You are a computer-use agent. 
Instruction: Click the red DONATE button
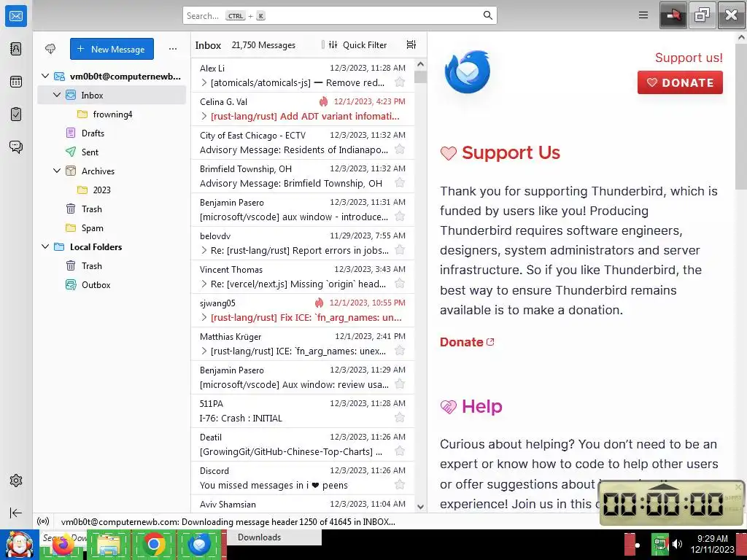coord(680,82)
